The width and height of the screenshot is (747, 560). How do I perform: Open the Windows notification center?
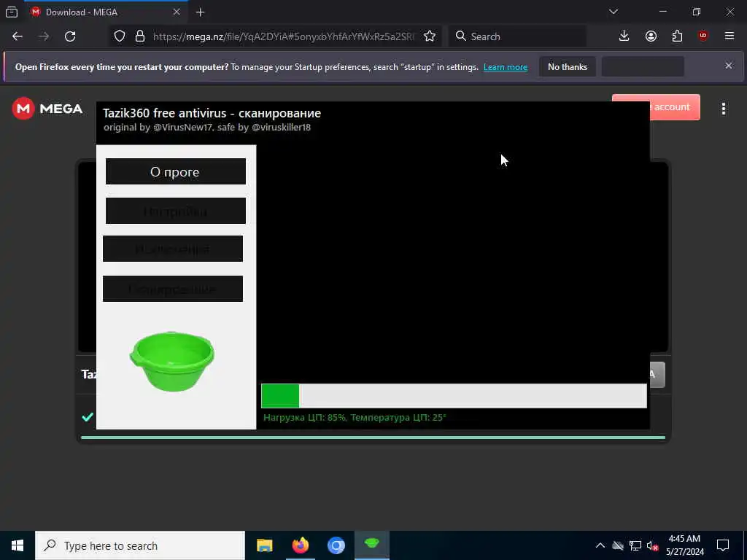(x=723, y=545)
